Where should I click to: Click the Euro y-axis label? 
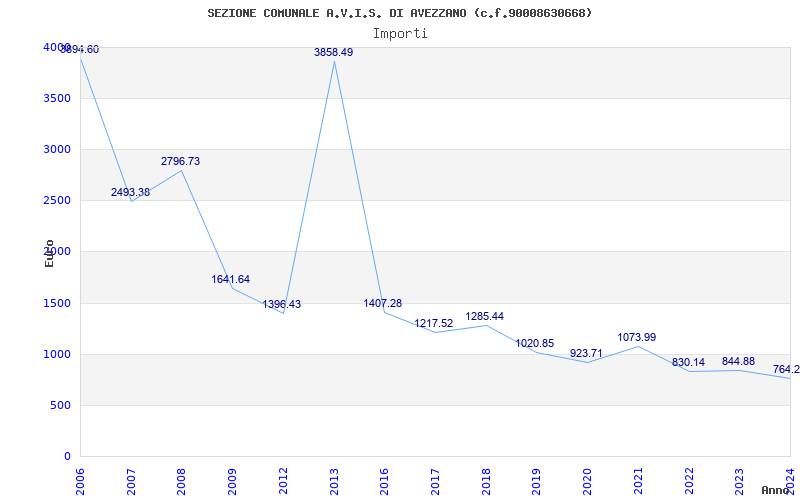click(x=49, y=253)
